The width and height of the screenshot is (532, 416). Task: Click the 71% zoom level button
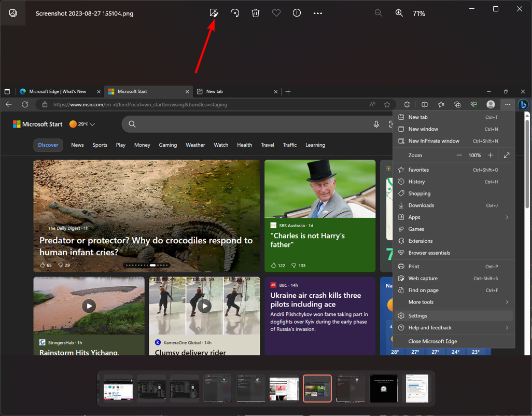[x=419, y=13]
